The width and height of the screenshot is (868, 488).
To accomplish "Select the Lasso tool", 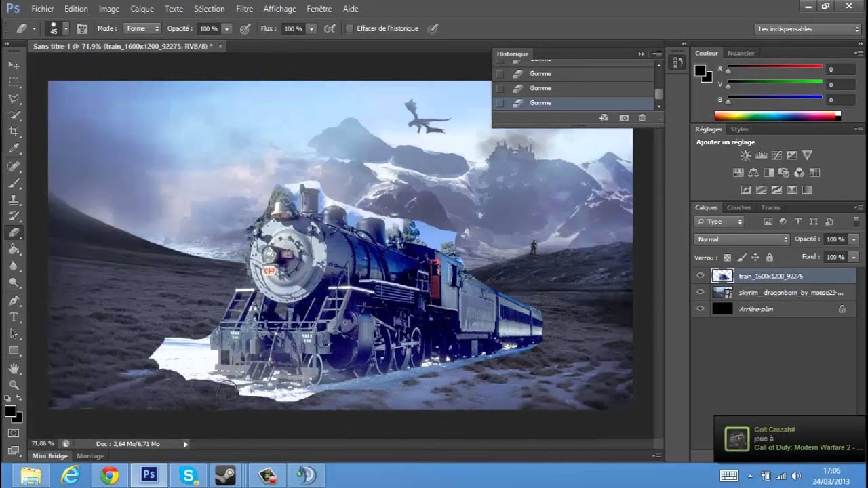I will point(14,99).
